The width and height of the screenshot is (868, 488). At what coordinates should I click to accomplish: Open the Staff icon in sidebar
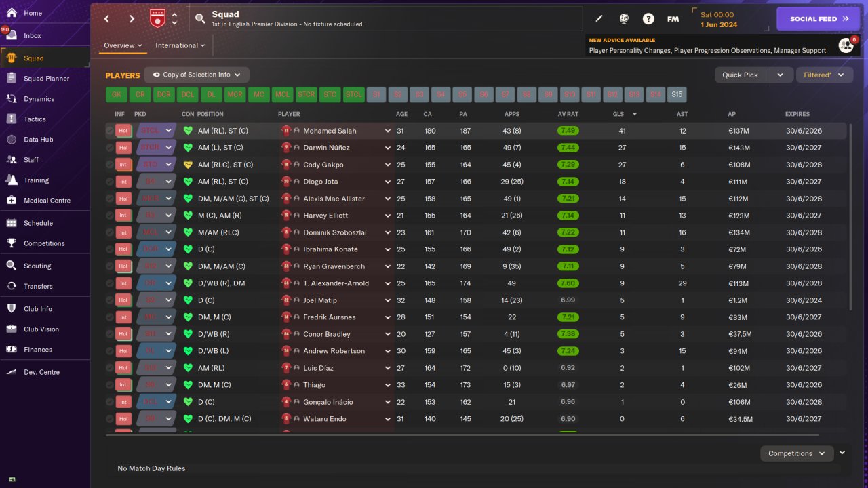(x=12, y=160)
